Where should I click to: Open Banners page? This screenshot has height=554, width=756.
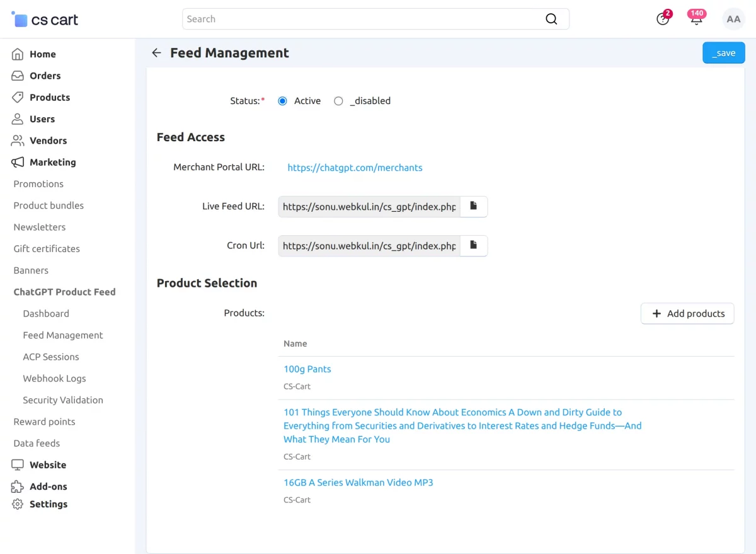pyautogui.click(x=31, y=270)
